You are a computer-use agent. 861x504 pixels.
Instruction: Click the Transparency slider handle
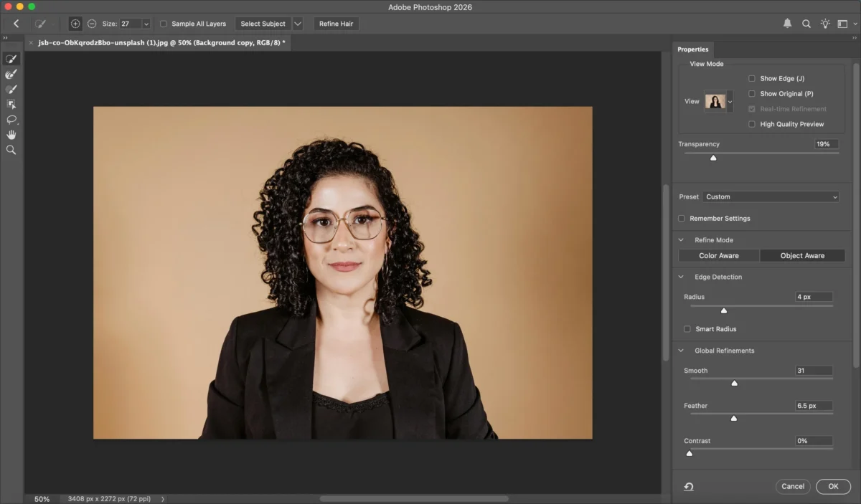(713, 158)
